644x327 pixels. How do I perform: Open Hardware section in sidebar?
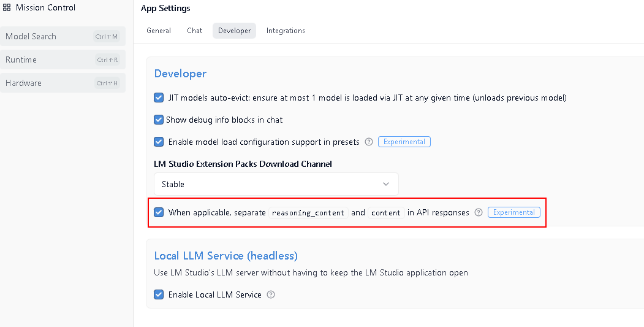[63, 83]
